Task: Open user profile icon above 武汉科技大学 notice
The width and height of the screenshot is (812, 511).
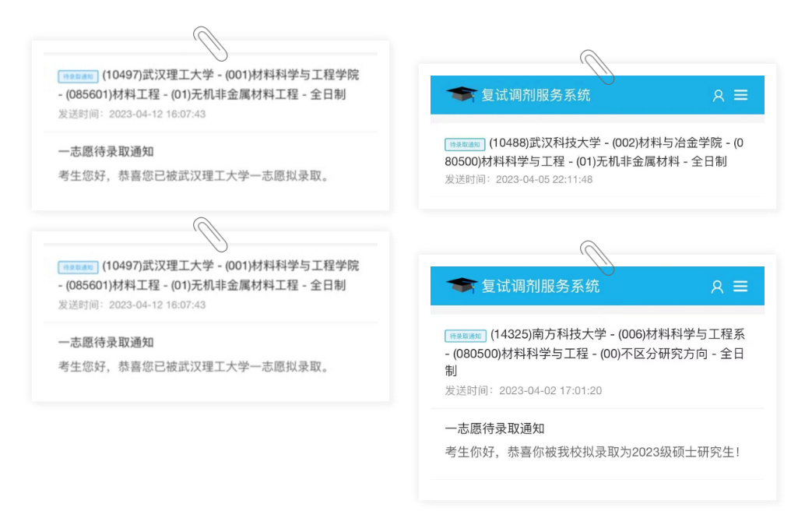Action: (x=719, y=95)
